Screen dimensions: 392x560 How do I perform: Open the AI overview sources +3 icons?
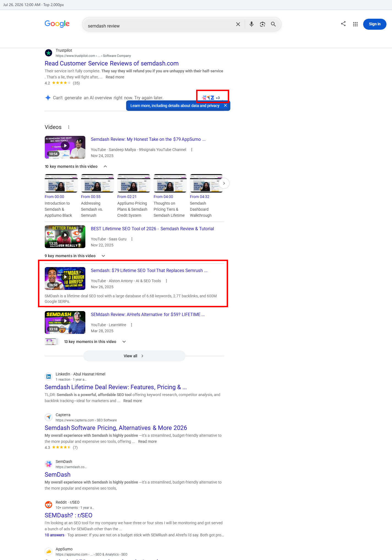211,98
